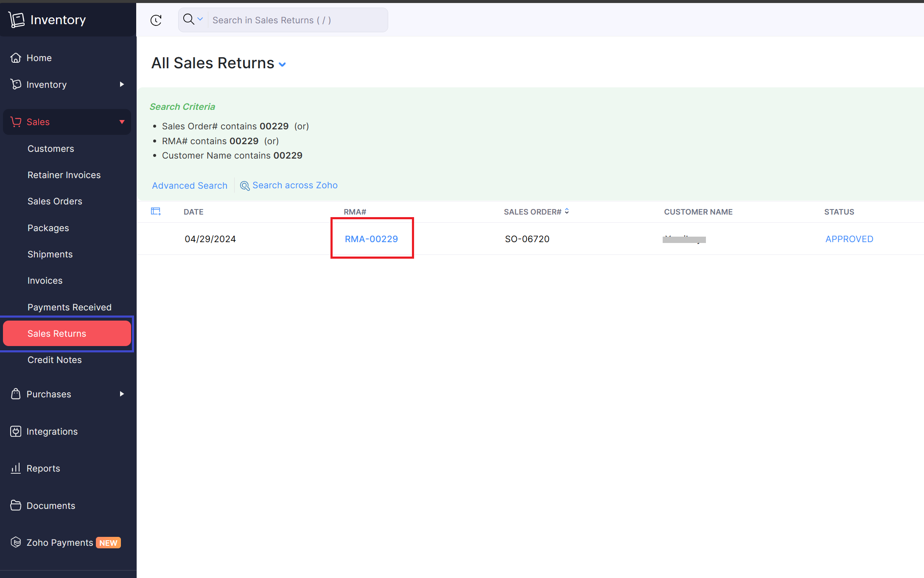Go to Invoices in sidebar
The image size is (924, 578).
(45, 281)
